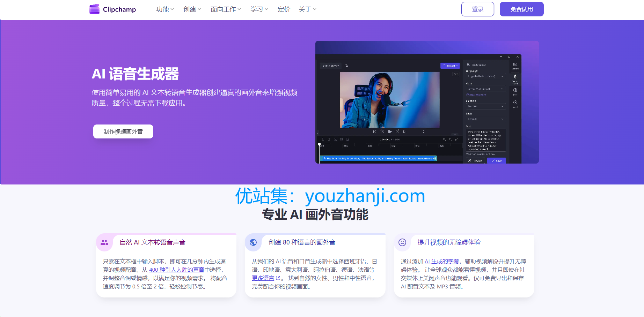
Task: Click the 9:16 aspect ratio button
Action: 456,74
